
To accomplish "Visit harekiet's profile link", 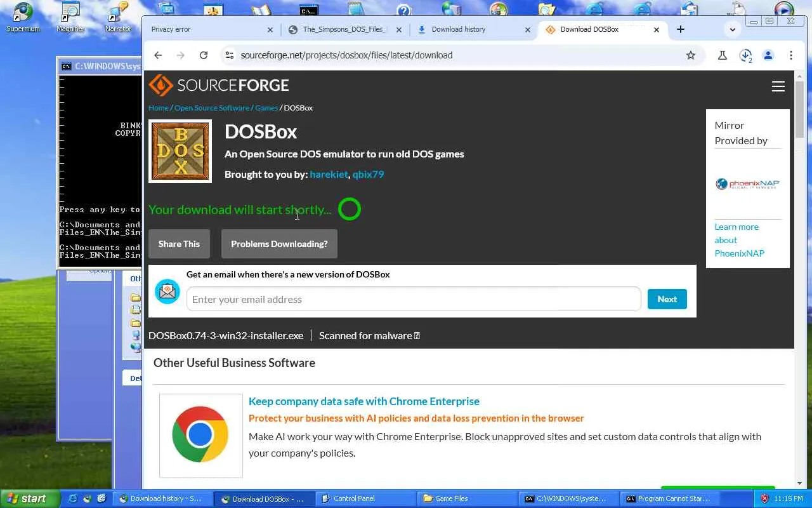I will 329,174.
